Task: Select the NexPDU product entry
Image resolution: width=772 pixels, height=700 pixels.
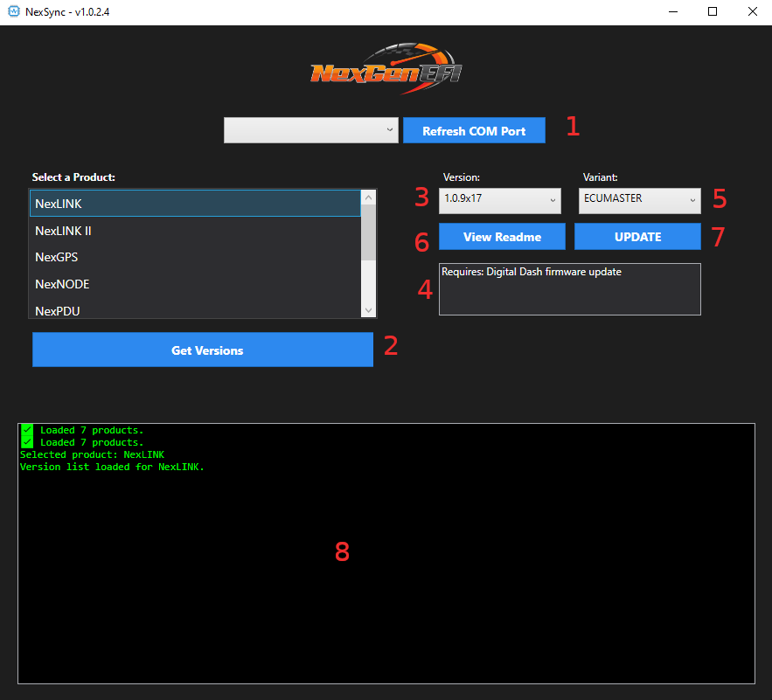Action: coord(195,310)
